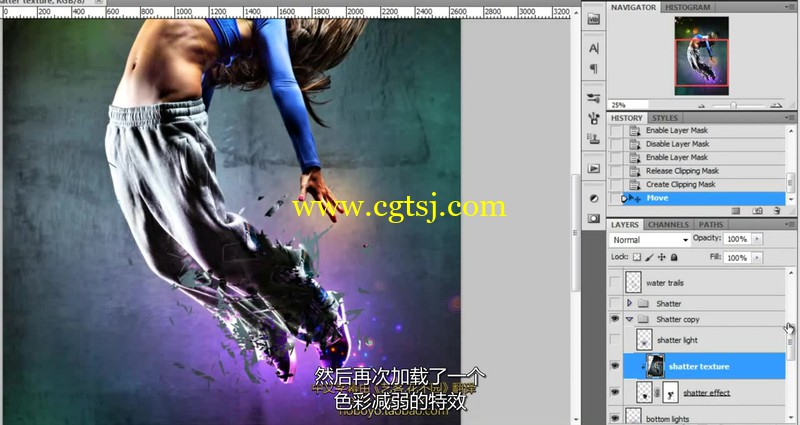Hide the shatter texture layer
This screenshot has height=425, width=800.
pyautogui.click(x=615, y=366)
